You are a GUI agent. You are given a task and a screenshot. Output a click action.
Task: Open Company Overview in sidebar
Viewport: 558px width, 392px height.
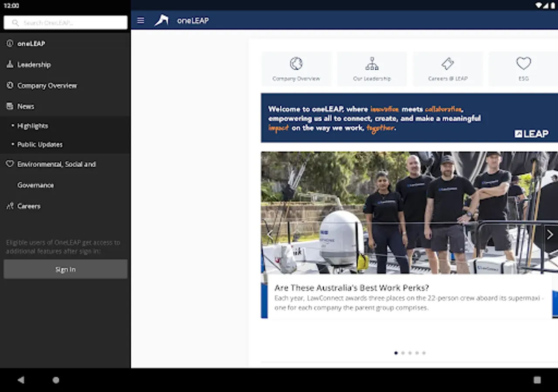65,85
